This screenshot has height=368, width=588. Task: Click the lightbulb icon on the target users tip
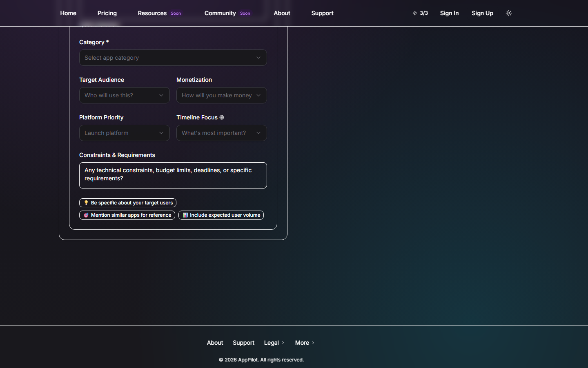pyautogui.click(x=86, y=202)
